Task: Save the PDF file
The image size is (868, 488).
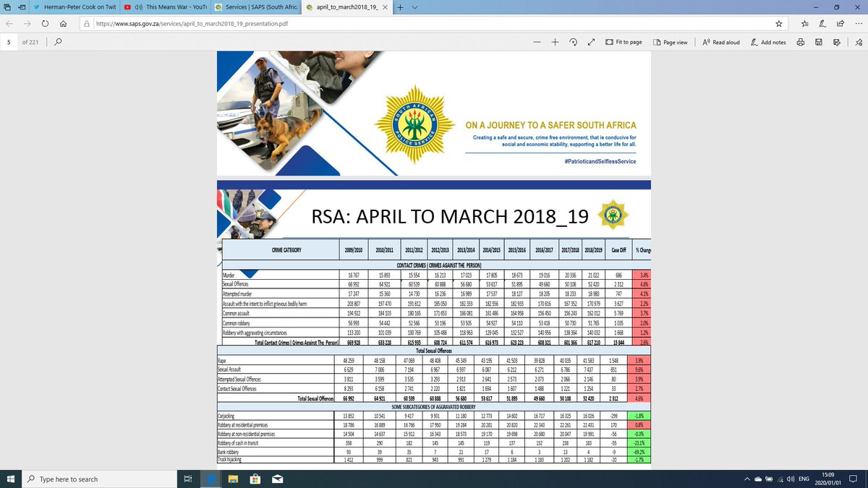Action: [x=817, y=42]
